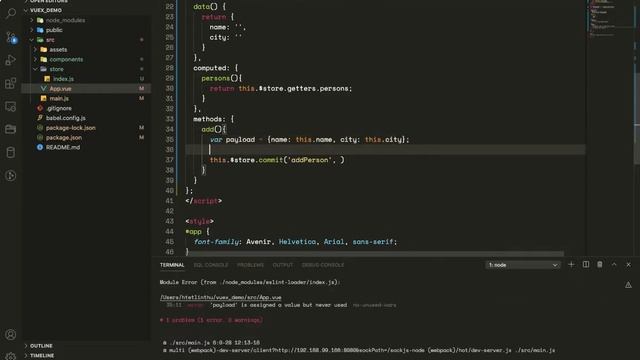
Task: Open terminal selector dropdown '1: node'
Action: pyautogui.click(x=522, y=265)
